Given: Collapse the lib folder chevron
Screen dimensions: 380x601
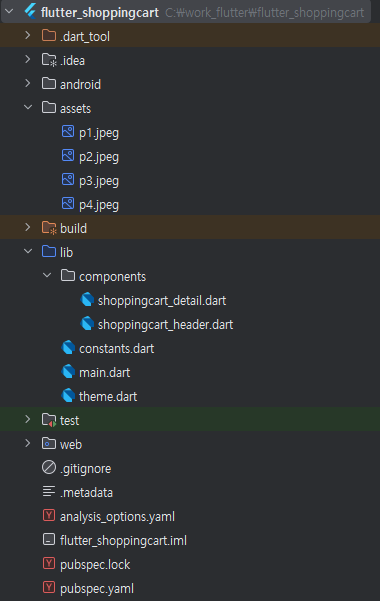Looking at the screenshot, I should (x=28, y=252).
